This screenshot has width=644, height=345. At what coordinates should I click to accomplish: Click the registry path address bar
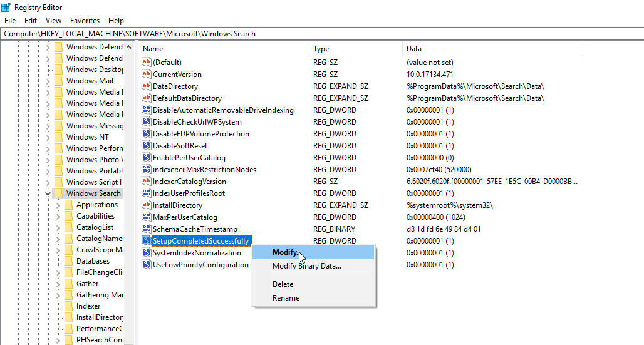313,34
